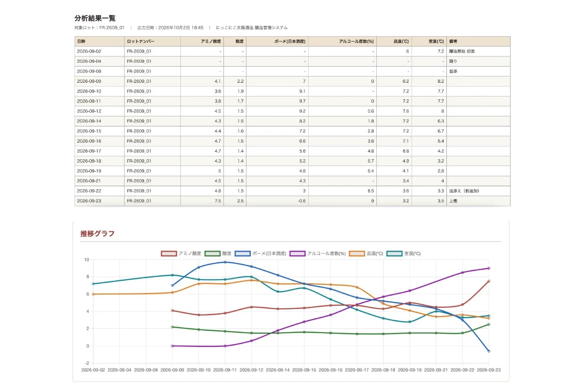Select the 分析結果一覧 page title
The image size is (588, 392).
click(95, 18)
